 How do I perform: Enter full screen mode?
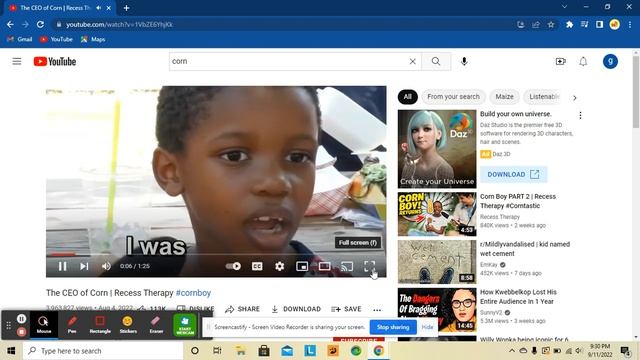[x=369, y=266]
